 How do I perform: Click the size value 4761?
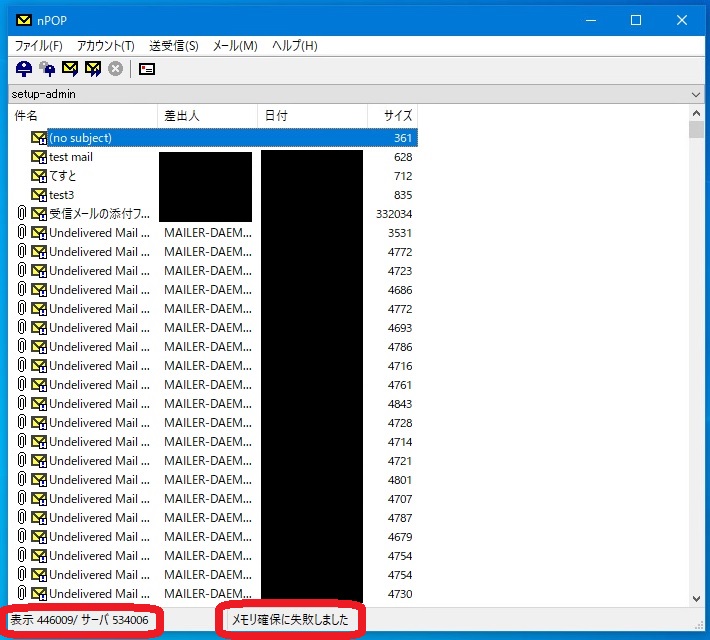point(400,385)
